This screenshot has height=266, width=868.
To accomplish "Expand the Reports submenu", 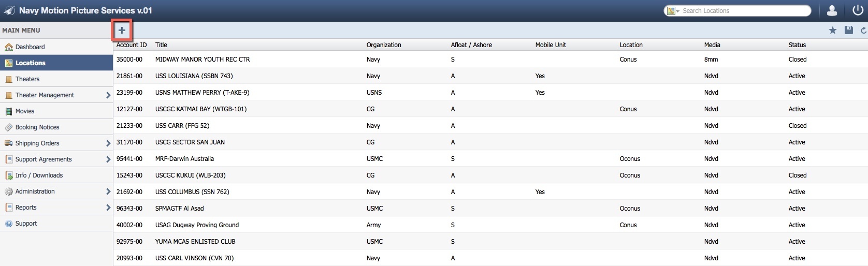I will [108, 208].
